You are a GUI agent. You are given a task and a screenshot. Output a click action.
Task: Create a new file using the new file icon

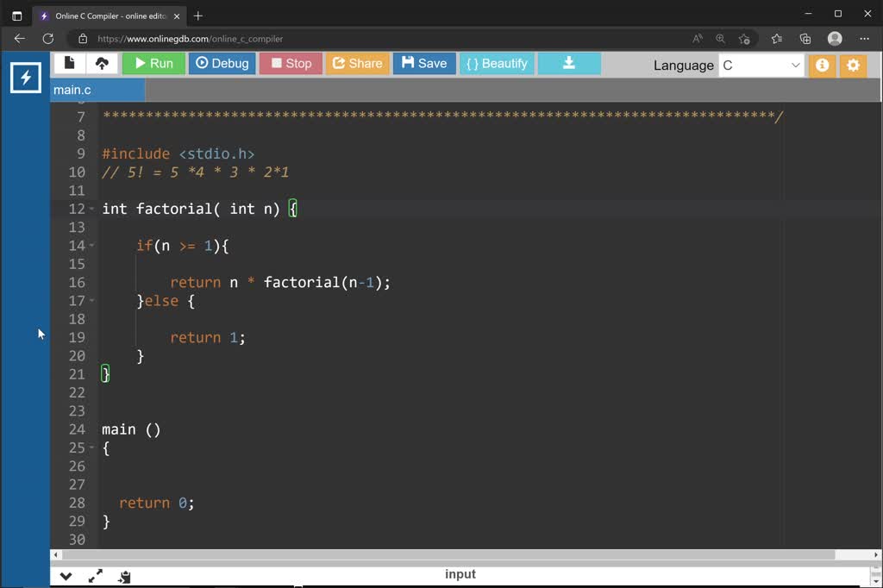pos(69,62)
